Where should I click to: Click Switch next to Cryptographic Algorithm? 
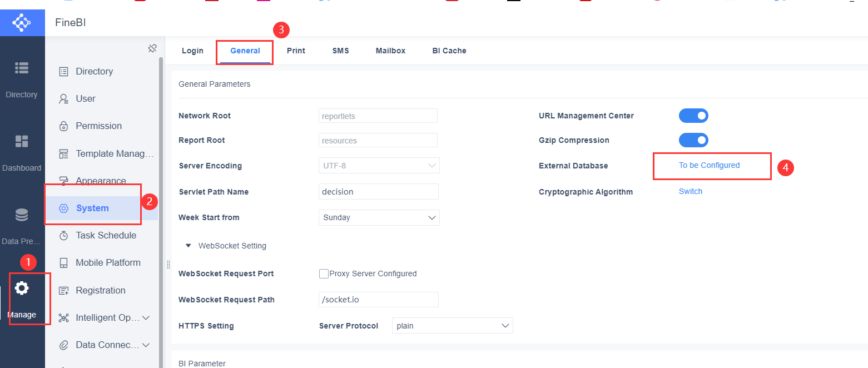[x=691, y=191]
